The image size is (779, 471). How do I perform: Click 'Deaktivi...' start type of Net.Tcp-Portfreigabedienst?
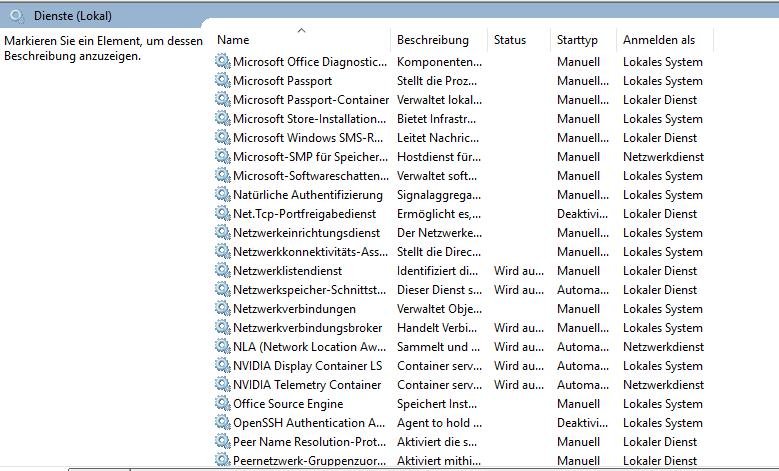coord(582,214)
